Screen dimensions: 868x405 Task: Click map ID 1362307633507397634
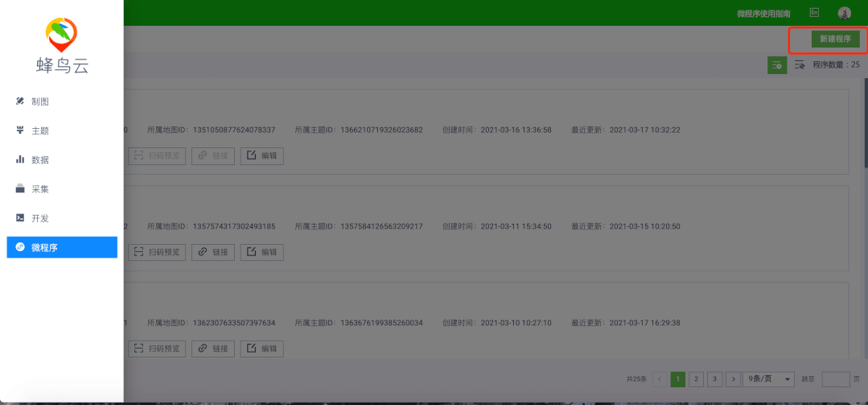point(233,322)
